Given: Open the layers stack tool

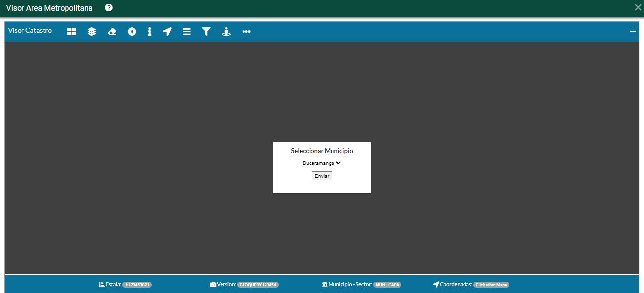Looking at the screenshot, I should tap(92, 31).
